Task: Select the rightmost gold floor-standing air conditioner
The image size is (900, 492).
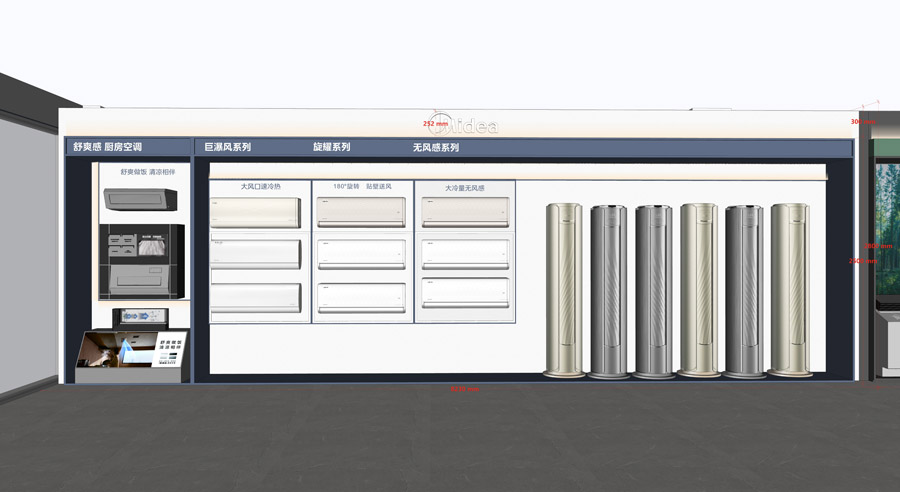Action: point(789,290)
